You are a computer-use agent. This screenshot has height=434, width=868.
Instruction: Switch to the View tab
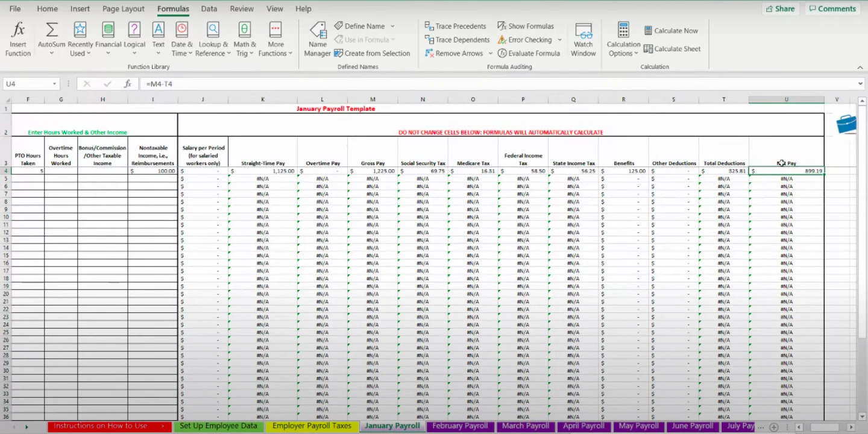pyautogui.click(x=275, y=8)
